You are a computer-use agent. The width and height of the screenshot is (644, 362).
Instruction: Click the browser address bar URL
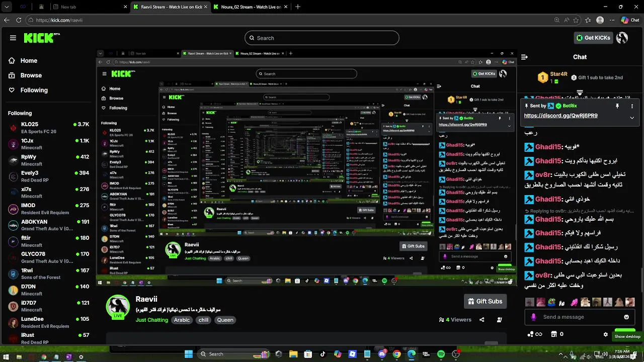[59, 20]
